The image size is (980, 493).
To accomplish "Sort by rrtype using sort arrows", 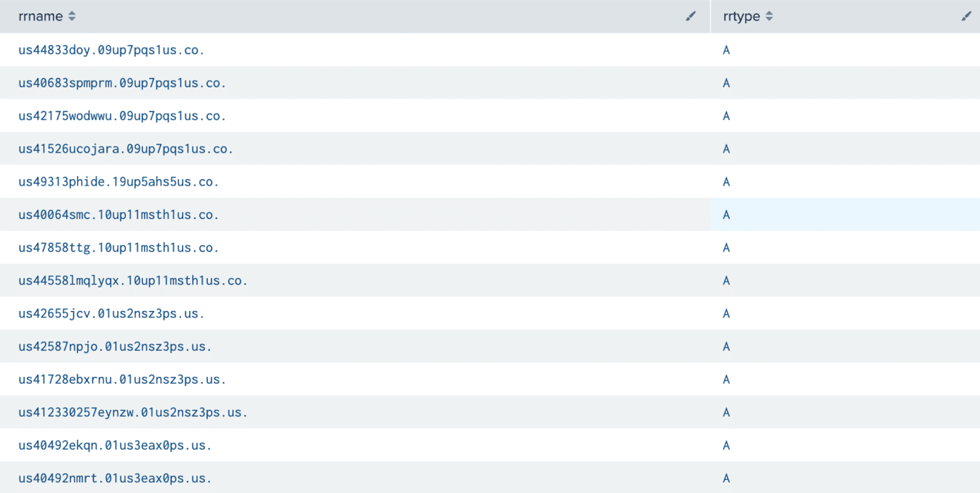I will coord(769,16).
